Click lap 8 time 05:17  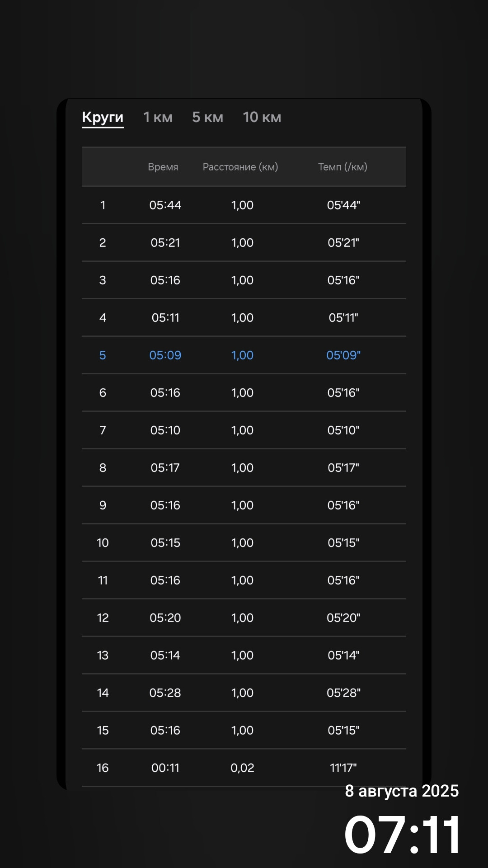[x=165, y=468]
